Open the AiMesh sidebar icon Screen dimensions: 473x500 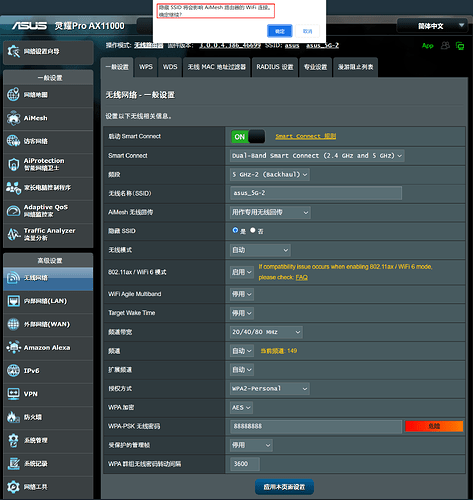coord(13,118)
